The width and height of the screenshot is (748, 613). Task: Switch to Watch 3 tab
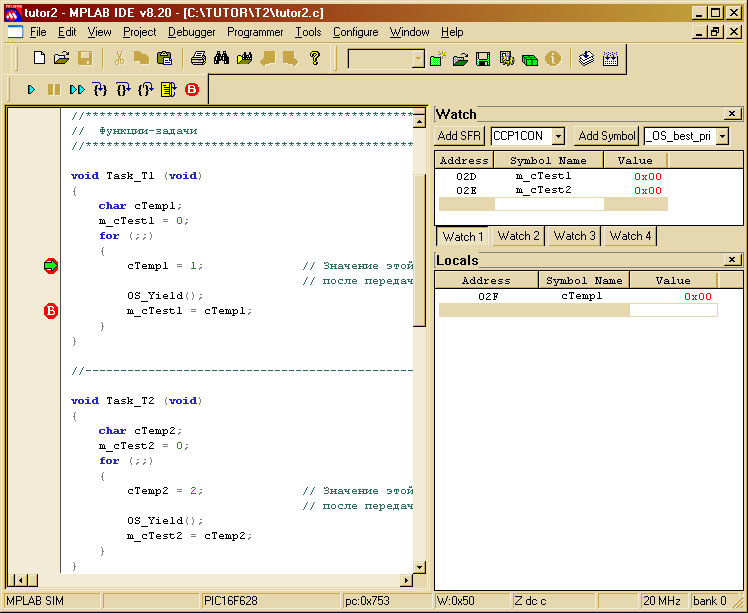(574, 236)
